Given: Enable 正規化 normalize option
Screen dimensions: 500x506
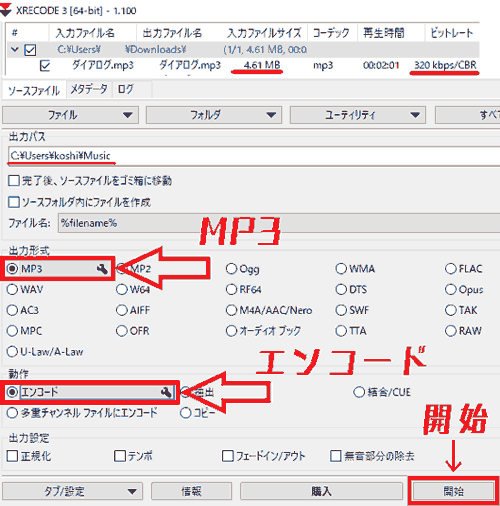Looking at the screenshot, I should pyautogui.click(x=12, y=456).
